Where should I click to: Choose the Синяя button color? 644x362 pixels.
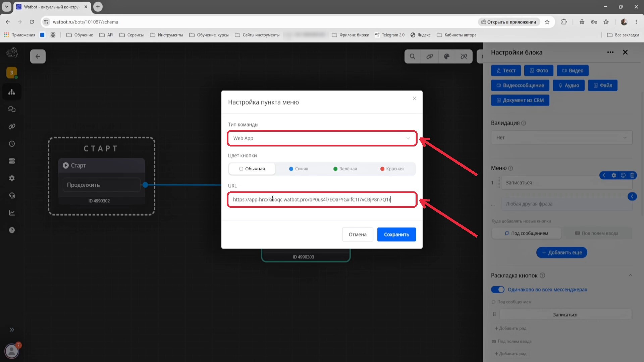299,169
